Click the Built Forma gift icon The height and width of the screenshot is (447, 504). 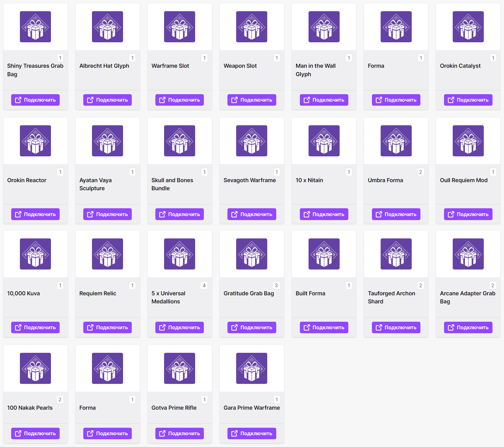point(324,254)
